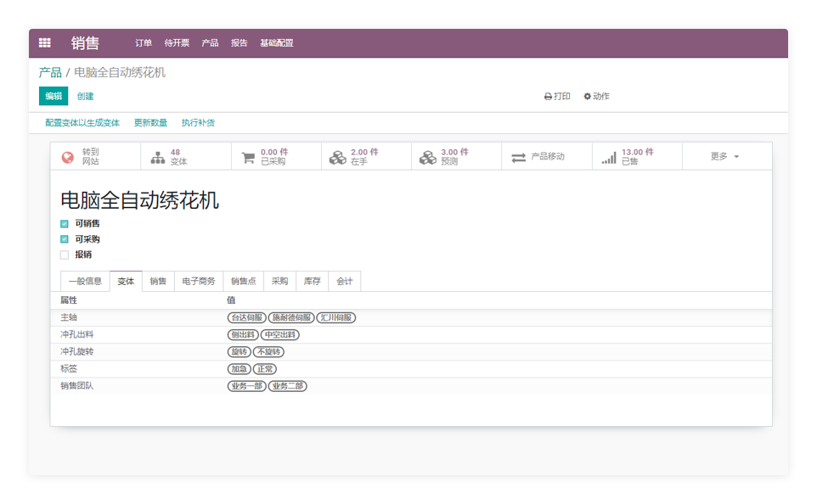This screenshot has height=504, width=817.
Task: Click the shopping cart 已采购 icon
Action: click(248, 157)
